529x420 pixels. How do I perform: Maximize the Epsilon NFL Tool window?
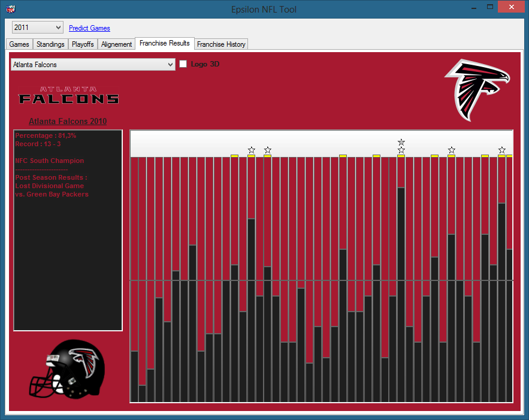tap(490, 7)
